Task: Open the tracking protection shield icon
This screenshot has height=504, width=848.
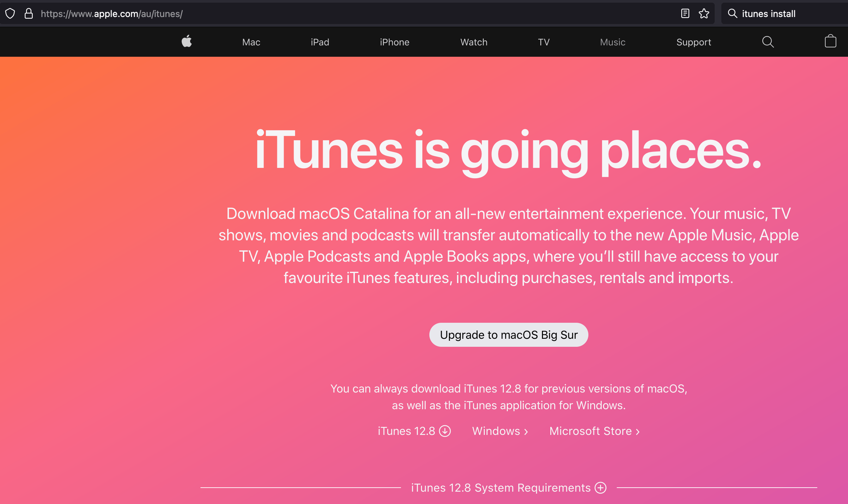Action: click(x=10, y=14)
